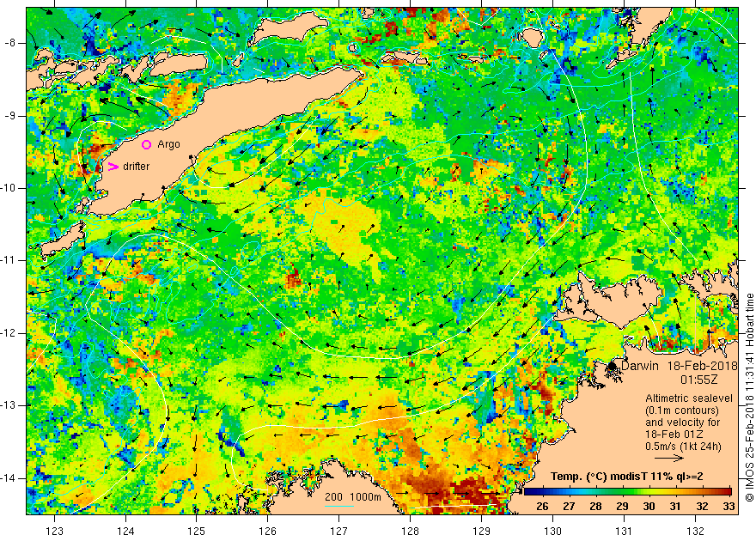Screen dimensions: 756x541
Task: Click the latitude axis label '-14'
Action: (x=9, y=478)
